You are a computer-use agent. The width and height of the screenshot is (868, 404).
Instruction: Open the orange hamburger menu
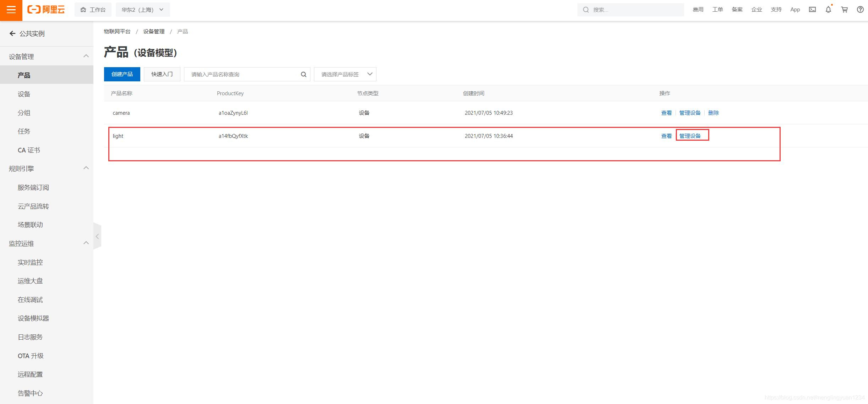[x=11, y=10]
